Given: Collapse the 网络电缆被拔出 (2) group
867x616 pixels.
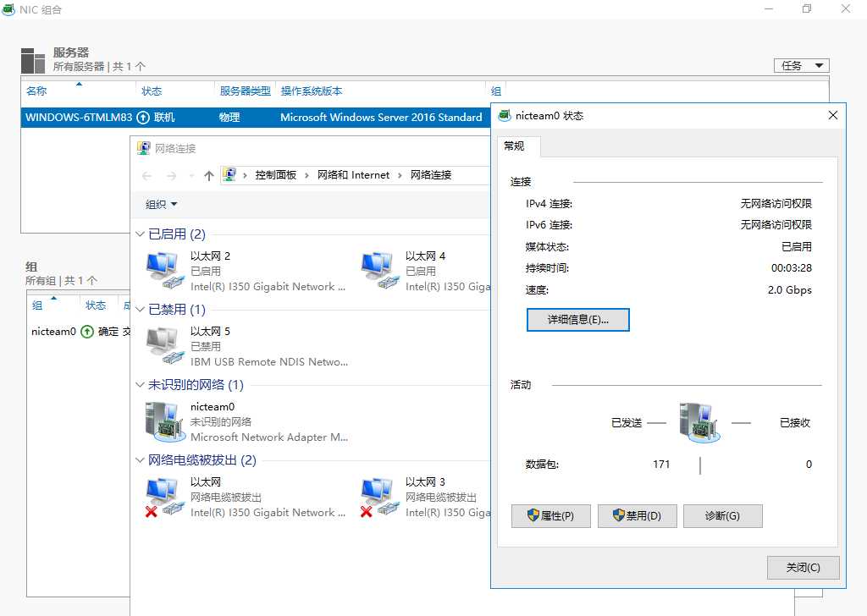Looking at the screenshot, I should [140, 460].
